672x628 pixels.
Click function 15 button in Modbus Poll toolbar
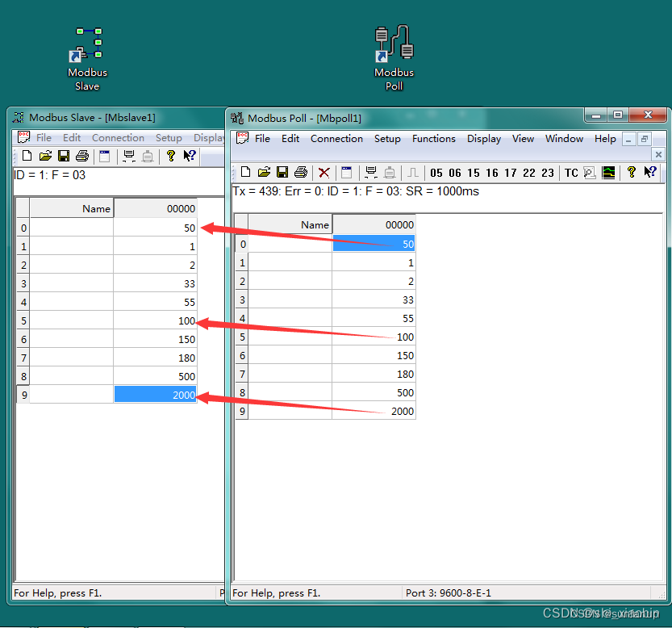click(473, 173)
